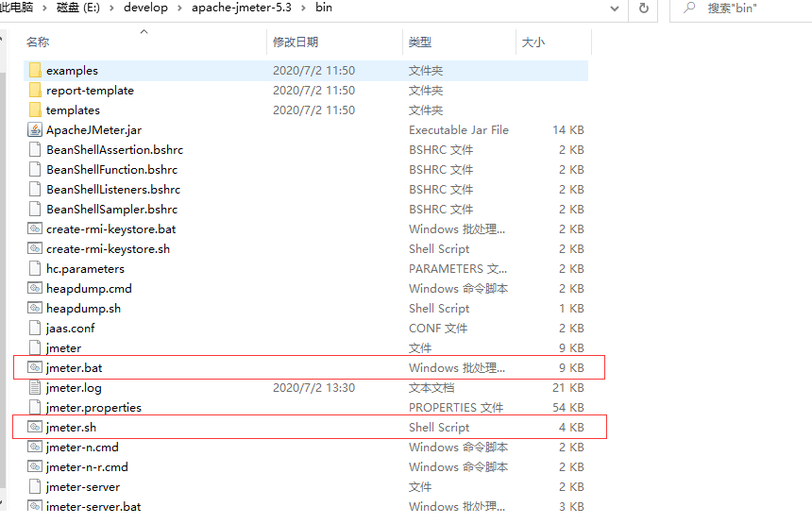The height and width of the screenshot is (524, 812).
Task: Click the jaas.conf file icon
Action: (x=35, y=328)
